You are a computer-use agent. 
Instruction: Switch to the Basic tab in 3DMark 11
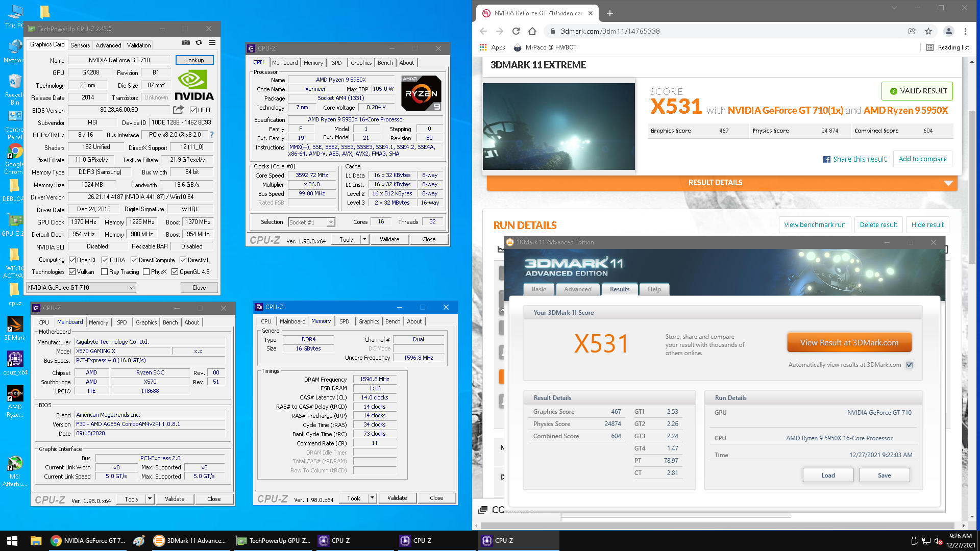[538, 289]
